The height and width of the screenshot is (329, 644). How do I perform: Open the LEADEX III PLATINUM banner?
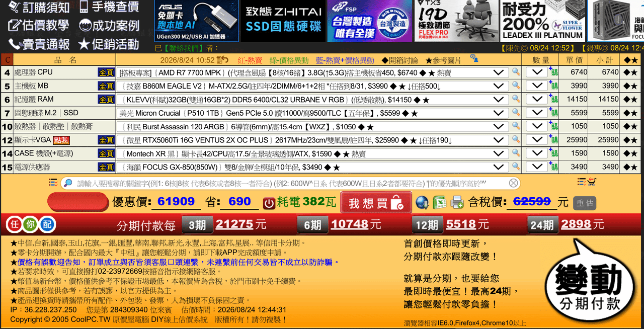point(542,21)
